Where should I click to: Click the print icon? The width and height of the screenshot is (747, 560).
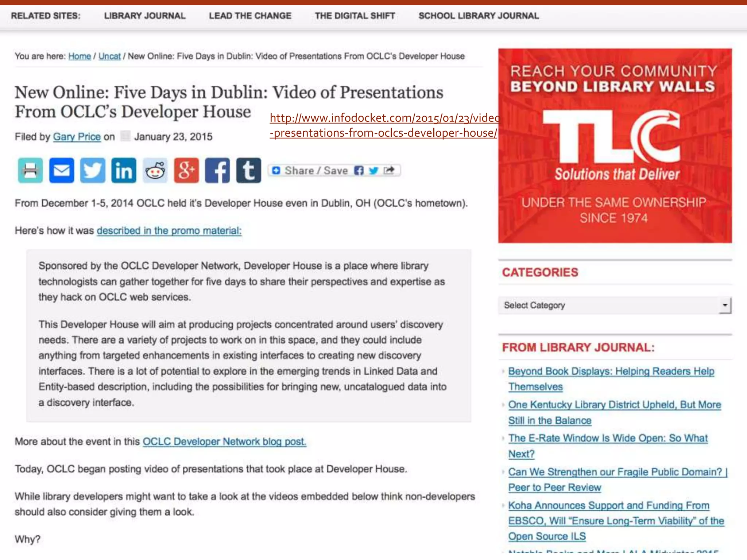[30, 170]
